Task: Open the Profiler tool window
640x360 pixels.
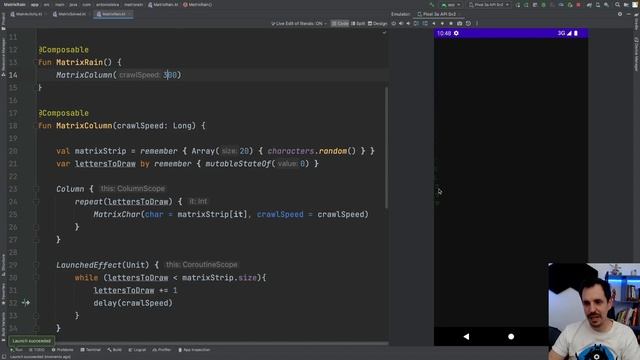Action: [162, 350]
